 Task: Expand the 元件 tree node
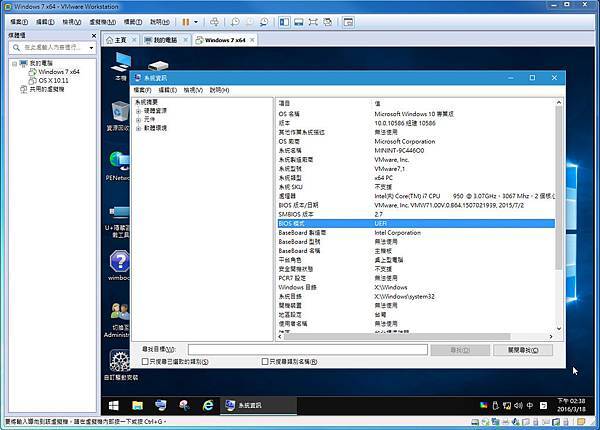click(x=138, y=120)
